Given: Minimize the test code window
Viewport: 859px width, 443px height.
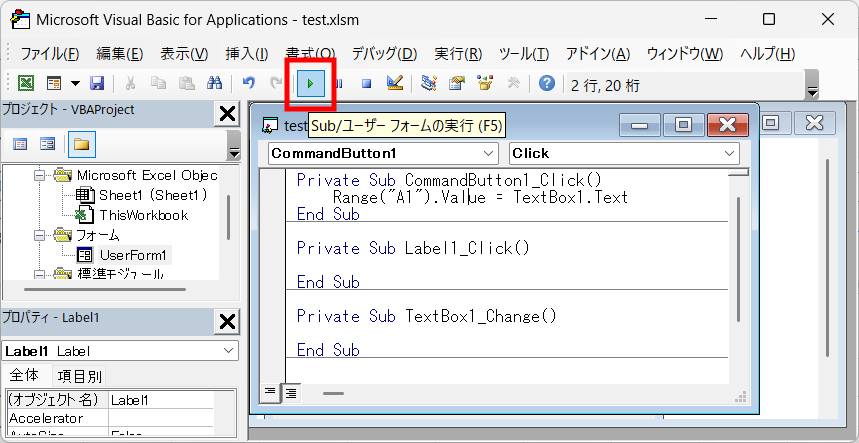Looking at the screenshot, I should pos(639,125).
